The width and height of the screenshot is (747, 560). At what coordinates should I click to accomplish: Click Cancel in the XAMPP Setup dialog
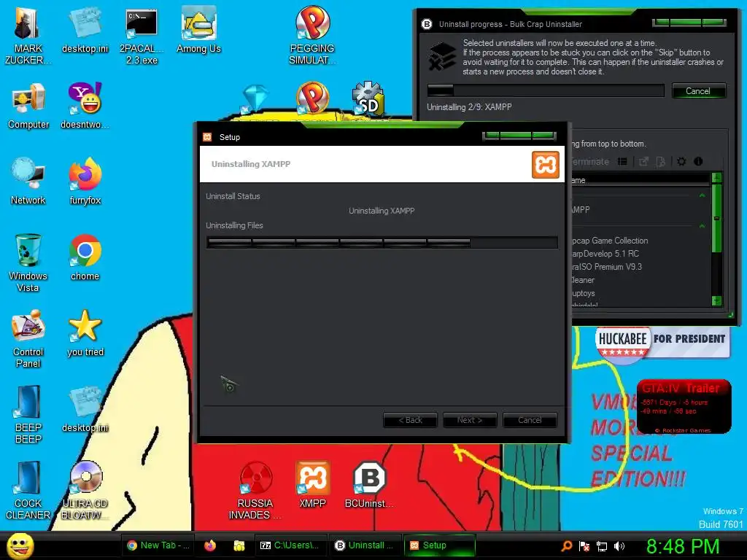[530, 420]
